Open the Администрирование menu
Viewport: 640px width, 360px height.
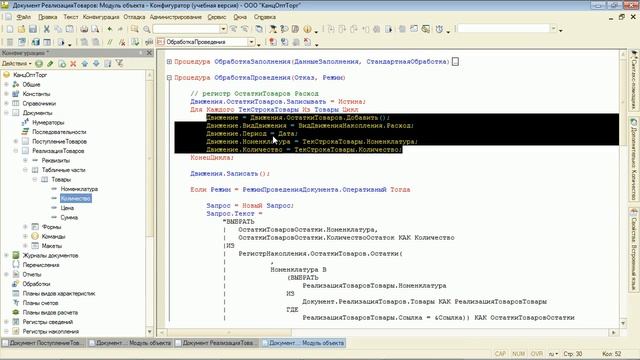coord(176,17)
